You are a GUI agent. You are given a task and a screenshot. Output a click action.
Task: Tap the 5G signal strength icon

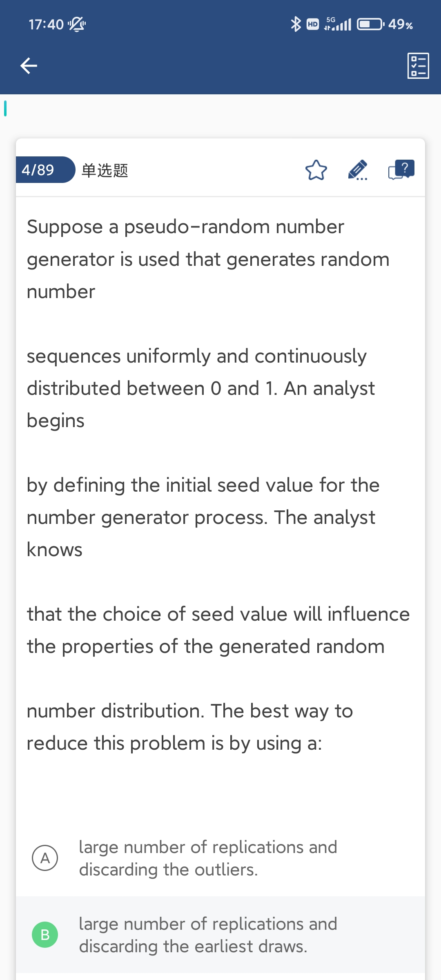click(338, 24)
